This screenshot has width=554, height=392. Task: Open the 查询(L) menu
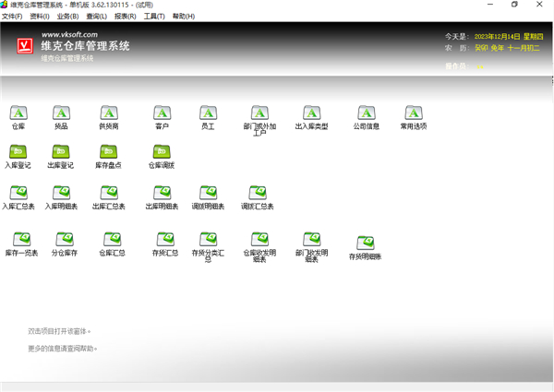(x=96, y=17)
